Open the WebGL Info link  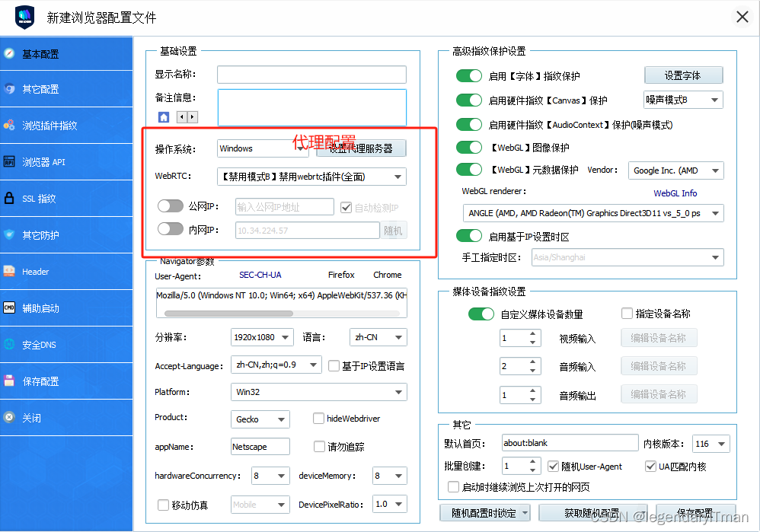point(675,193)
